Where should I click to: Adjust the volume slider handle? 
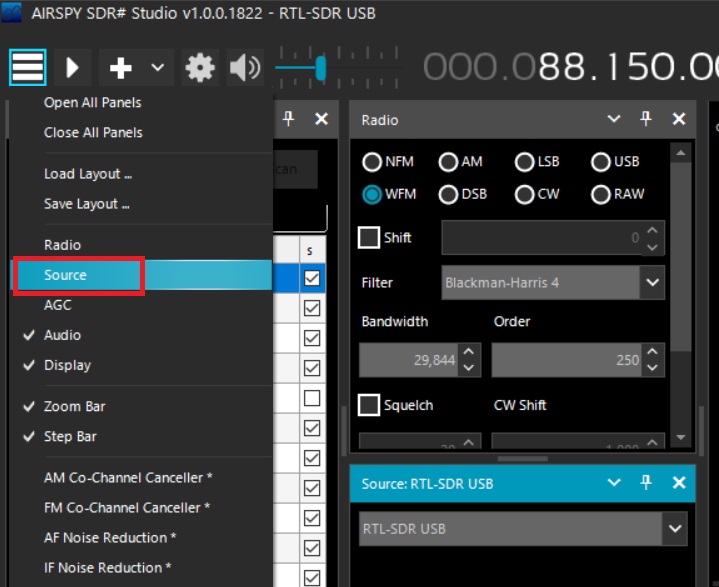coord(321,68)
